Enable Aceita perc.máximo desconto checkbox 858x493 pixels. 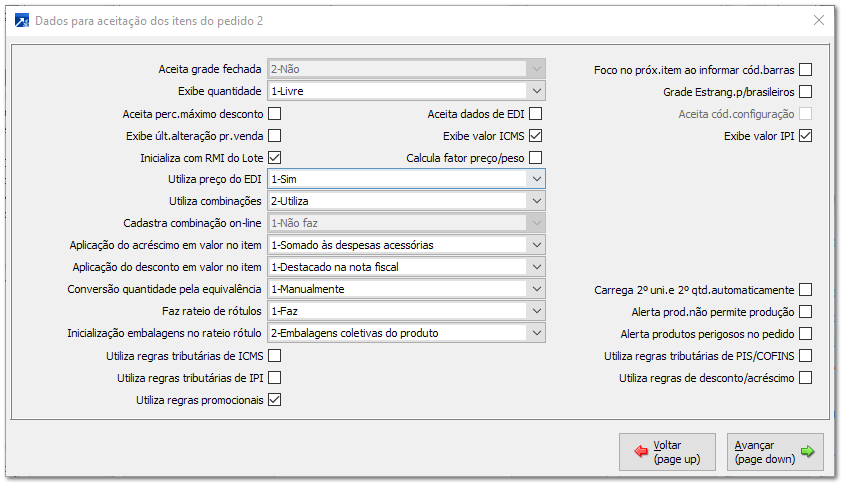tap(274, 114)
